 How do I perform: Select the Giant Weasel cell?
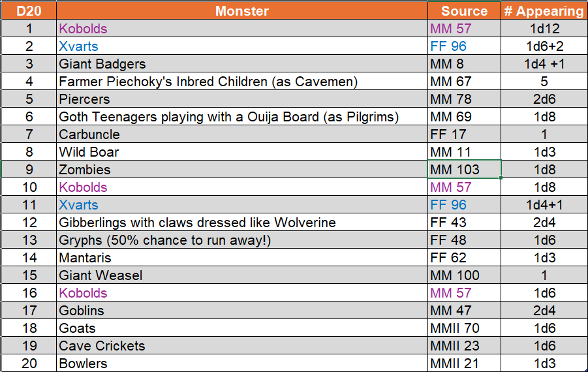[242, 275]
